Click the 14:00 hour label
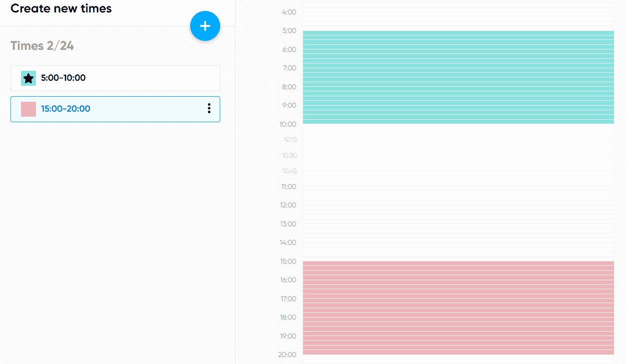This screenshot has height=364, width=627. pos(289,242)
